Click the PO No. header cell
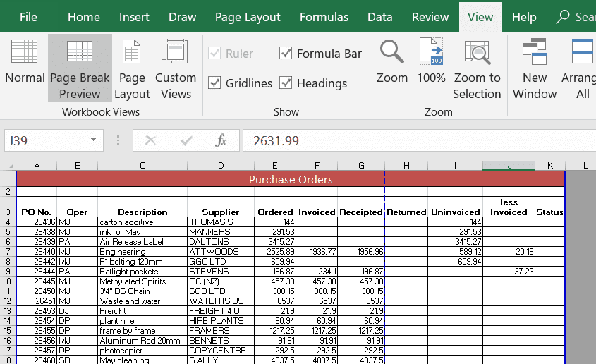Image resolution: width=596 pixels, height=364 pixels. tap(37, 207)
